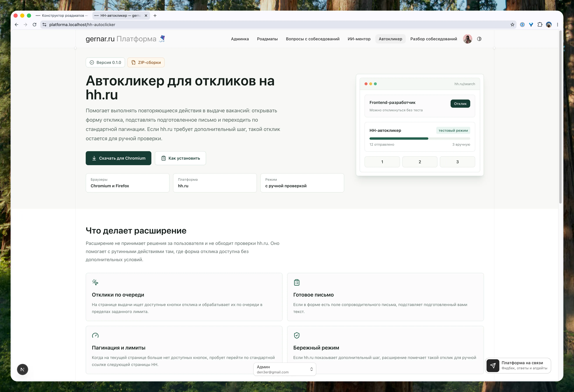The height and width of the screenshot is (392, 574).
Task: Click the Бережный режим card title
Action: (x=316, y=347)
